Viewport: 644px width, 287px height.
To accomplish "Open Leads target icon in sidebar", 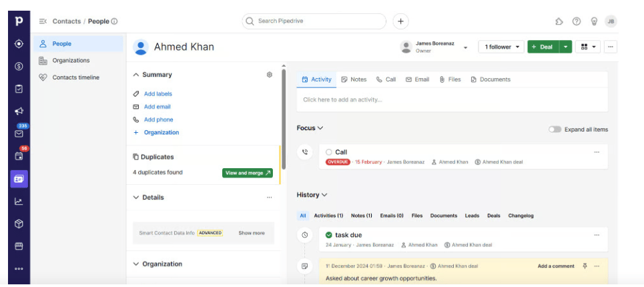I will 19,44.
